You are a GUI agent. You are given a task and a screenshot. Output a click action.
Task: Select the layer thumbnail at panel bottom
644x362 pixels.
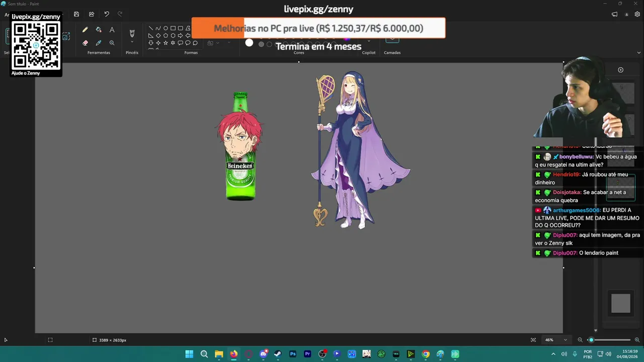[x=620, y=303]
